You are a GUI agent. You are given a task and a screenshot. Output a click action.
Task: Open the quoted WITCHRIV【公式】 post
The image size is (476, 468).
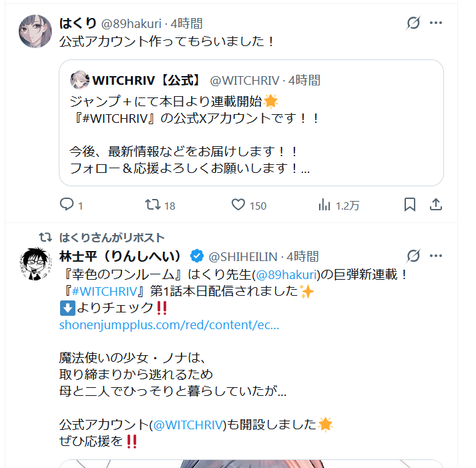(x=252, y=123)
